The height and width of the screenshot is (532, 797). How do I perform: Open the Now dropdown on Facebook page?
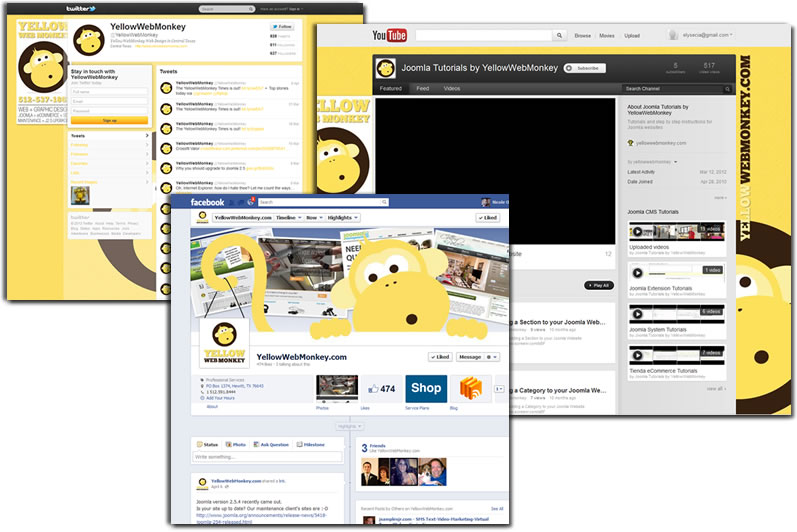point(314,217)
